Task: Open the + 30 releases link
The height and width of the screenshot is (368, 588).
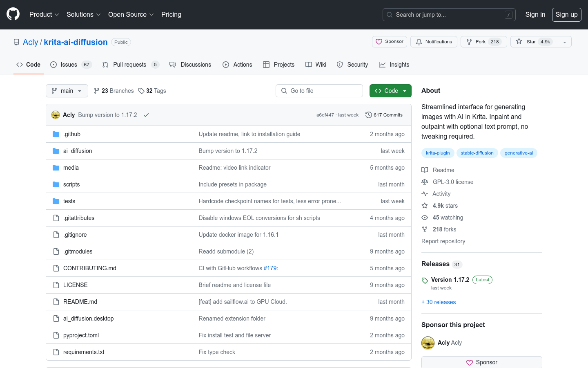Action: point(439,302)
